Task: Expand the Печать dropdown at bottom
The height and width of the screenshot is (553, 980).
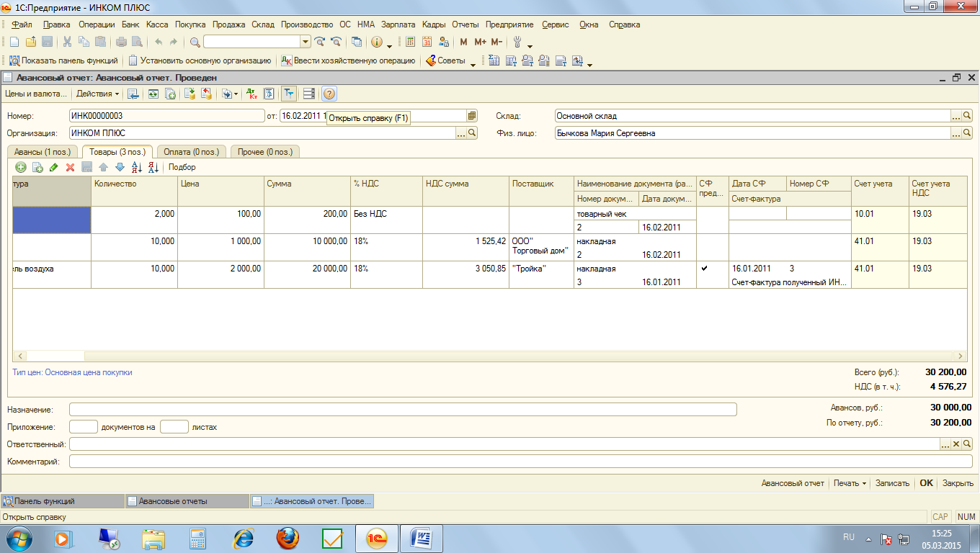Action: point(850,483)
